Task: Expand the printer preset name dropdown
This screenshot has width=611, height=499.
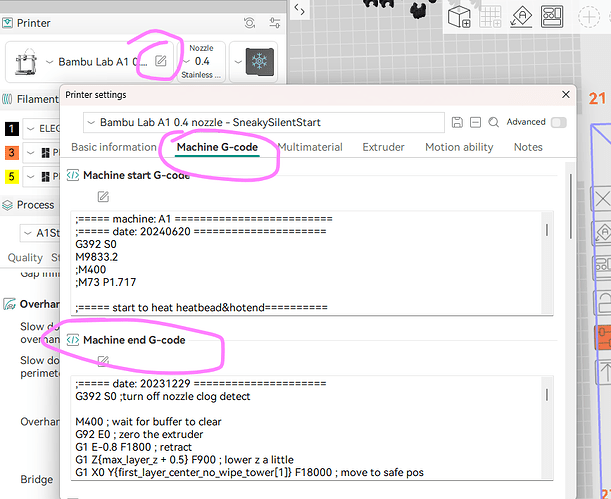Action: 264,122
